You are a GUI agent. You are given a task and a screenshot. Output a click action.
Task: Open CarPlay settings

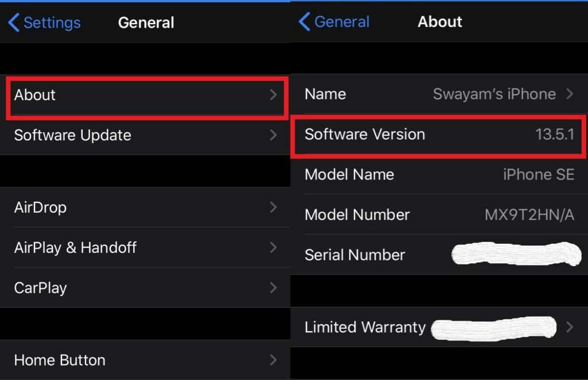[145, 287]
